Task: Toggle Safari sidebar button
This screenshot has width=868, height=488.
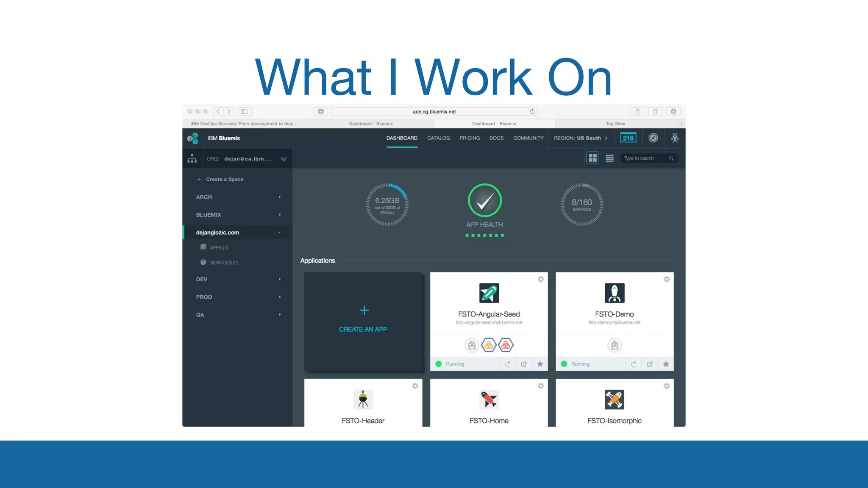Action: [244, 111]
